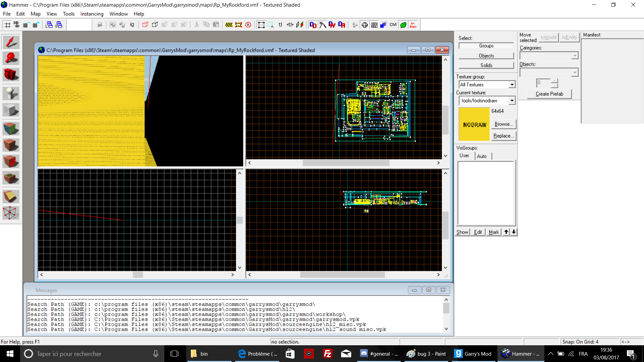Open the Instancing menu

pyautogui.click(x=92, y=14)
